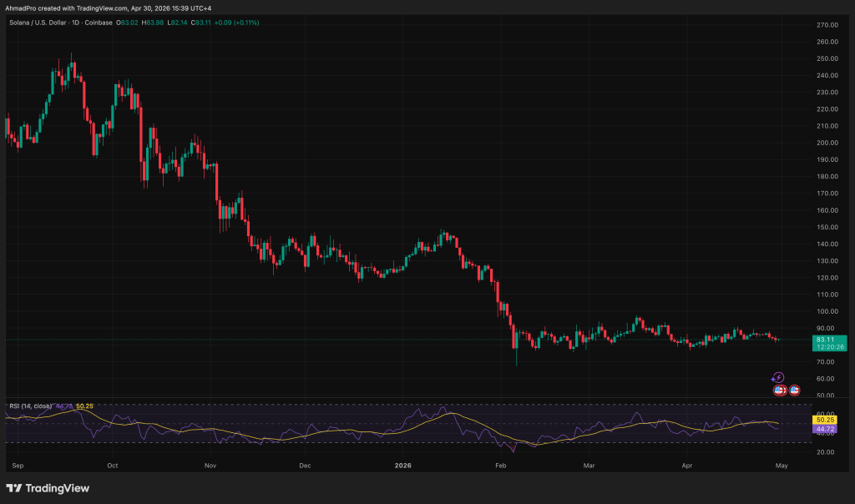Click the TradingView logo at bottom left
Viewport: 855px width, 504px height.
(48, 488)
